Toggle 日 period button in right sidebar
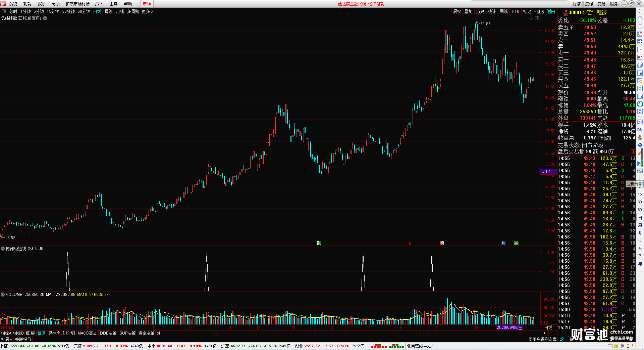 point(640,218)
